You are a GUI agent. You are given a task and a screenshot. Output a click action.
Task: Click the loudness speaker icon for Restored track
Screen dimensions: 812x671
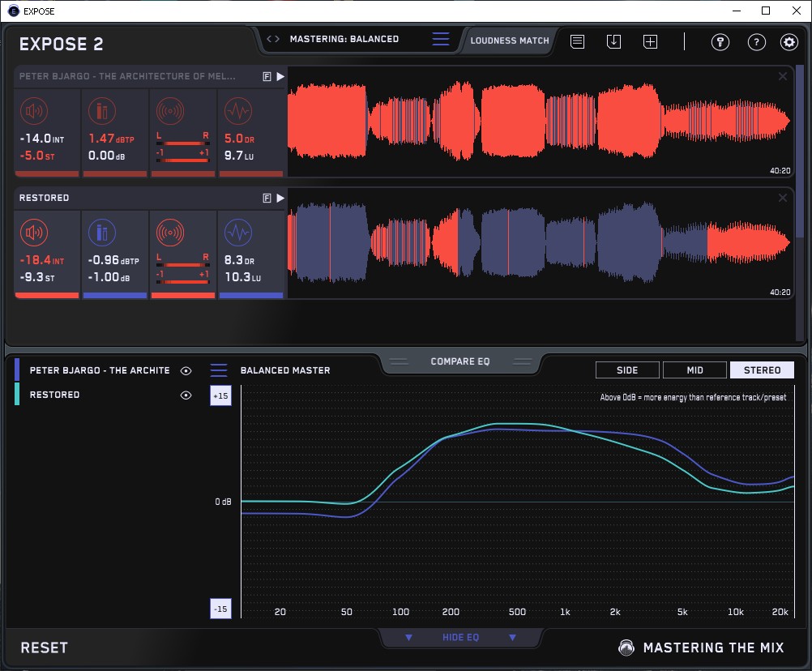pyautogui.click(x=34, y=233)
